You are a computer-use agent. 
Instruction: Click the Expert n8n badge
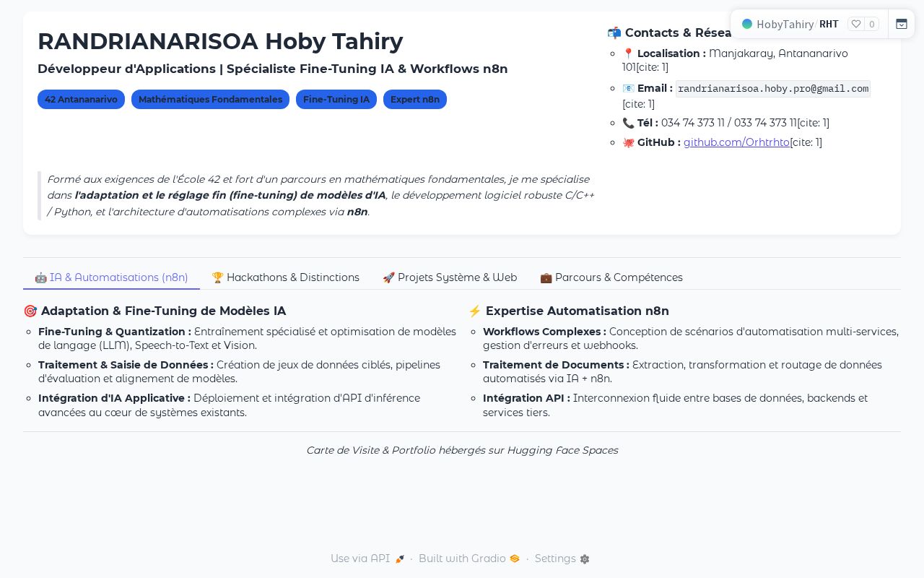click(x=415, y=100)
